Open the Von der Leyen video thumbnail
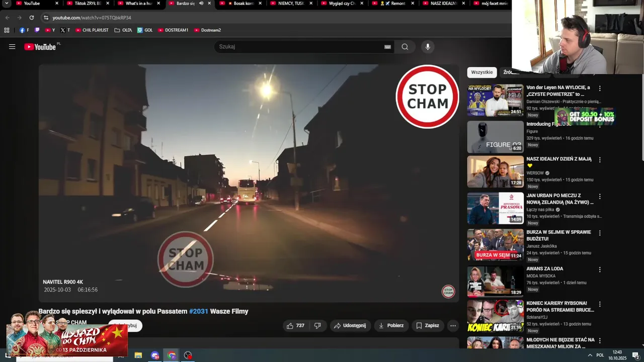This screenshot has height=362, width=644. click(x=496, y=100)
